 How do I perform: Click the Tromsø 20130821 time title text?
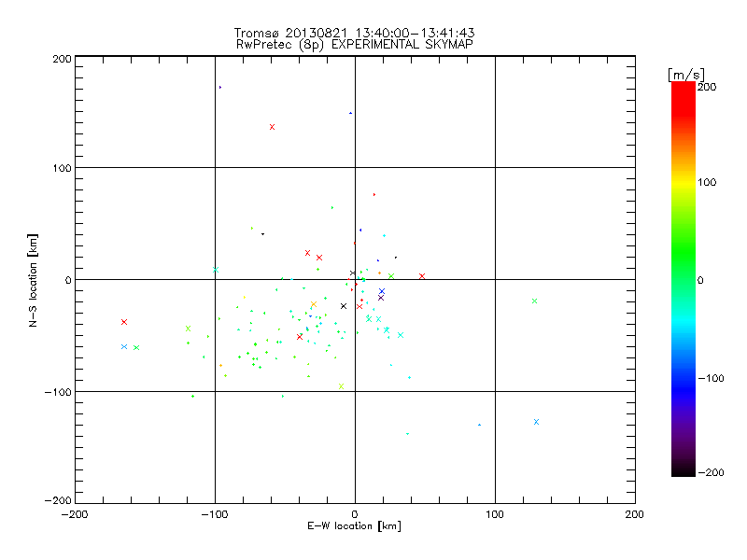click(x=354, y=33)
